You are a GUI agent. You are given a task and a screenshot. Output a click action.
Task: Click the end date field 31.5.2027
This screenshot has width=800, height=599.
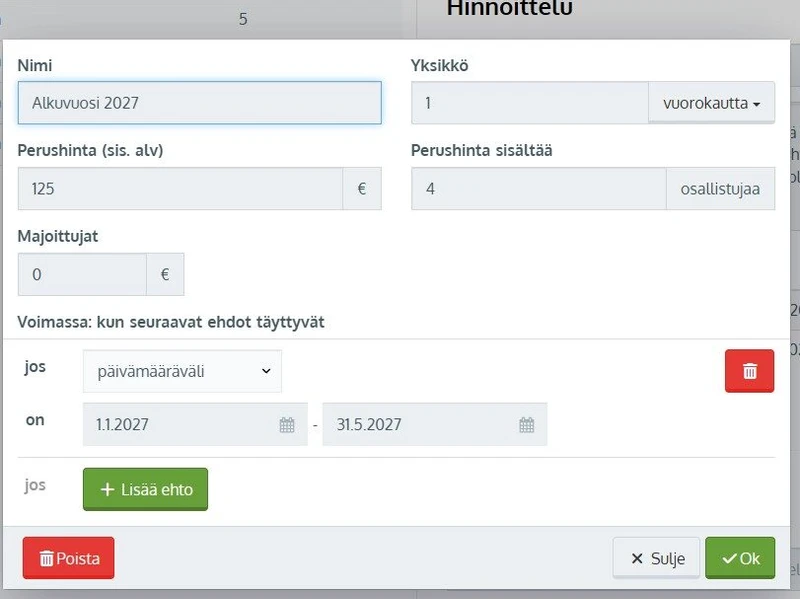coord(435,424)
